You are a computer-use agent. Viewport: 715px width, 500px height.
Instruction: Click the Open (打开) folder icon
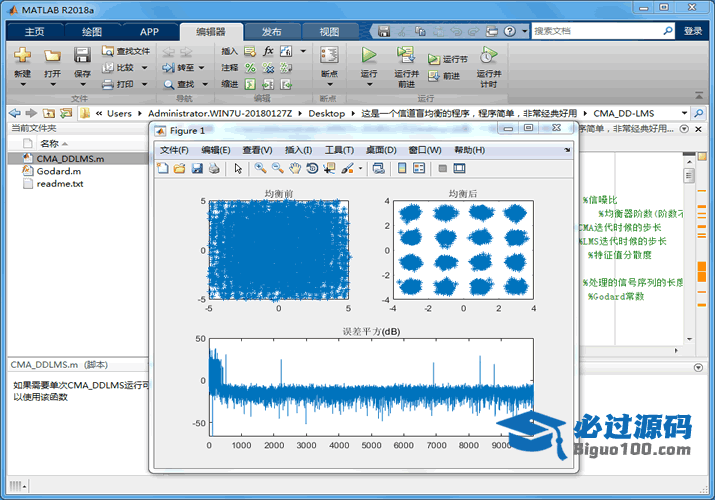click(x=52, y=56)
